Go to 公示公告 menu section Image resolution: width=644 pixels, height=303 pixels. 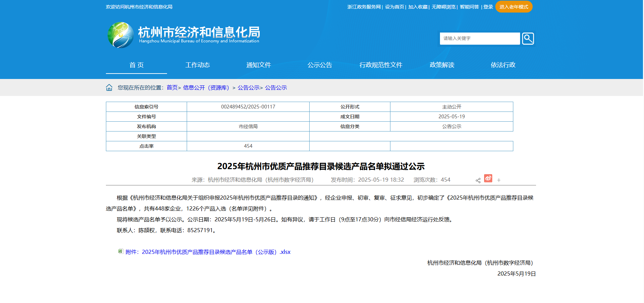[x=320, y=65]
